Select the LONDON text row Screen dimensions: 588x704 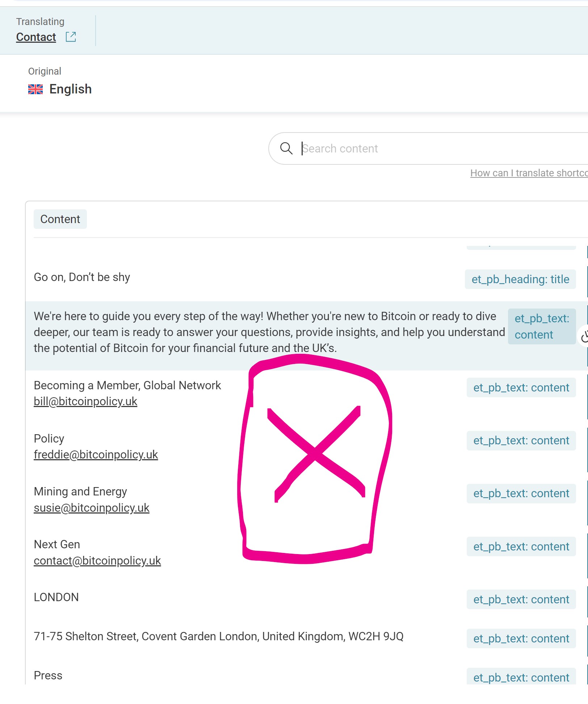(x=306, y=598)
